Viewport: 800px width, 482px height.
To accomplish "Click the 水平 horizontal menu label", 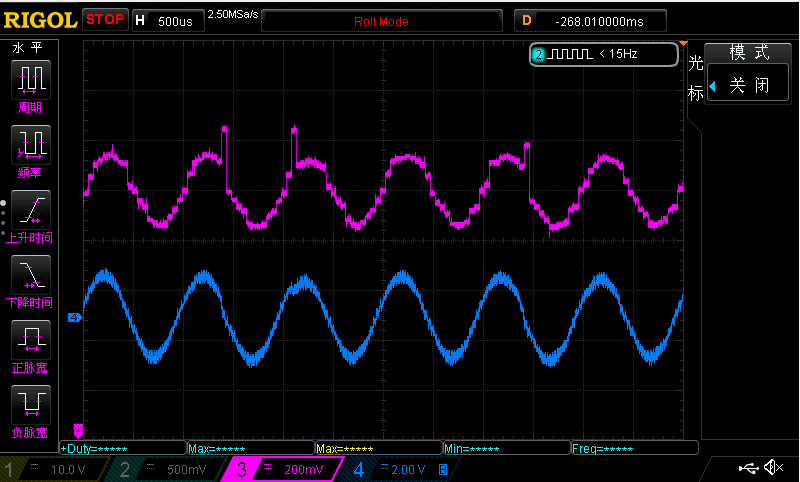I will coord(28,48).
